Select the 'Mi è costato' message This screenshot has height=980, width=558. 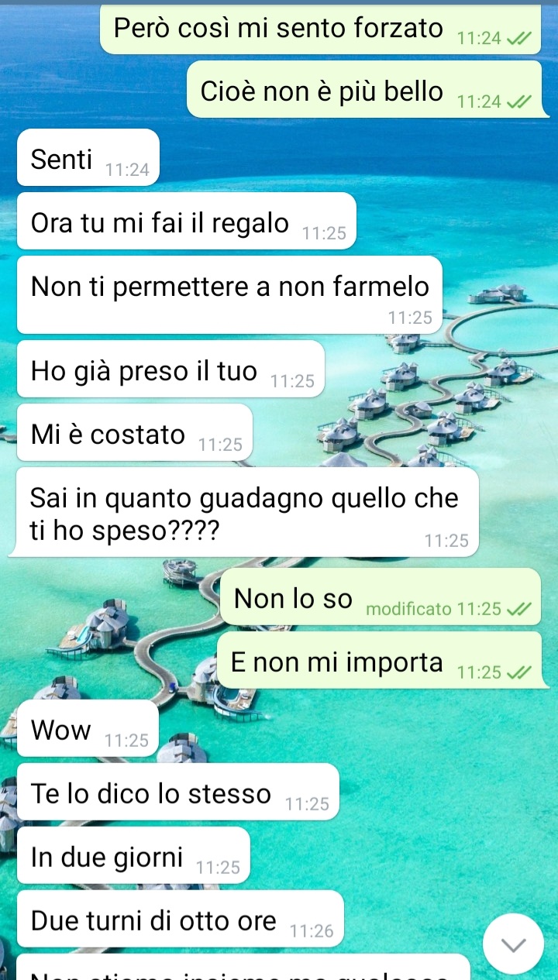click(135, 432)
